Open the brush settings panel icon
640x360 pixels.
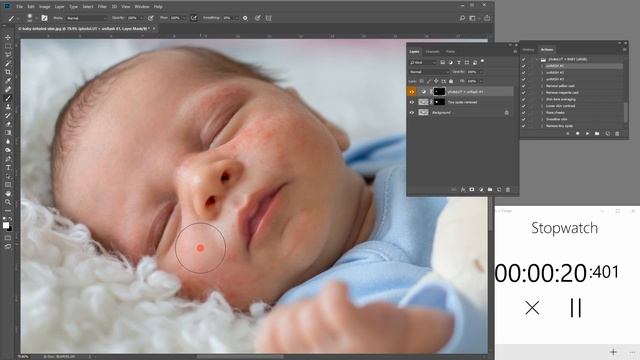point(44,18)
